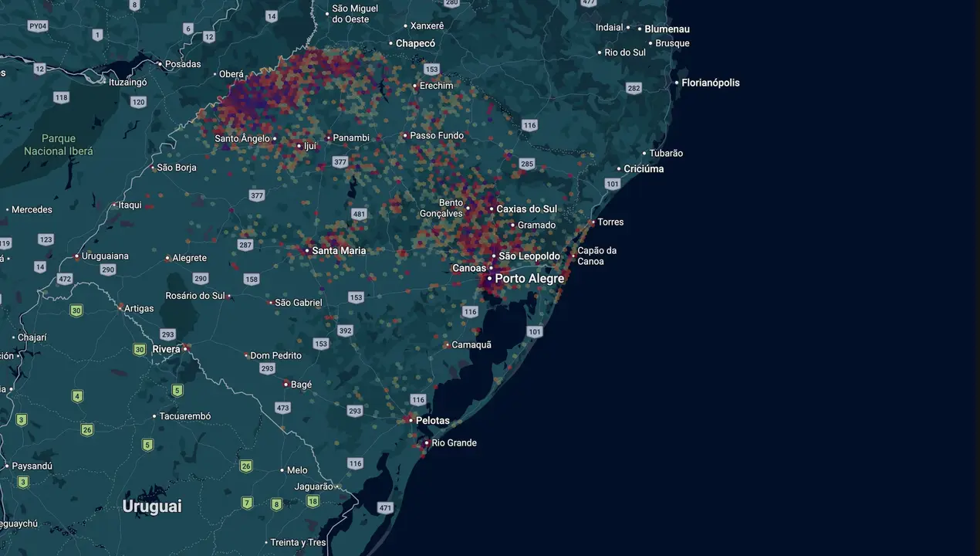The width and height of the screenshot is (980, 556).
Task: Select the Torres label
Action: pyautogui.click(x=610, y=222)
